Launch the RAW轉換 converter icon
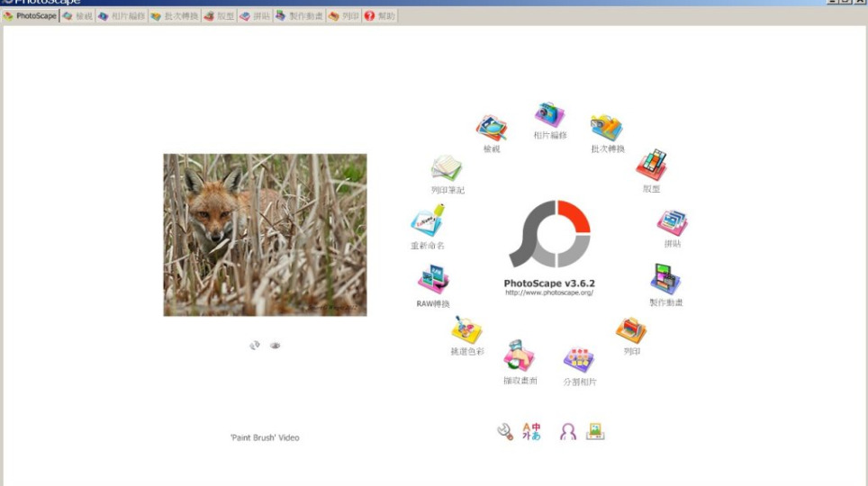The image size is (868, 486). (x=433, y=281)
